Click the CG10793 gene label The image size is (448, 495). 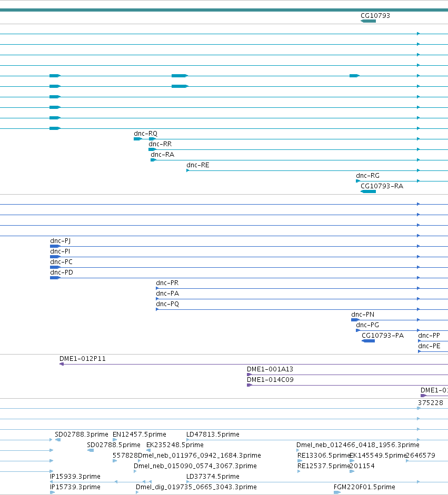(x=375, y=15)
